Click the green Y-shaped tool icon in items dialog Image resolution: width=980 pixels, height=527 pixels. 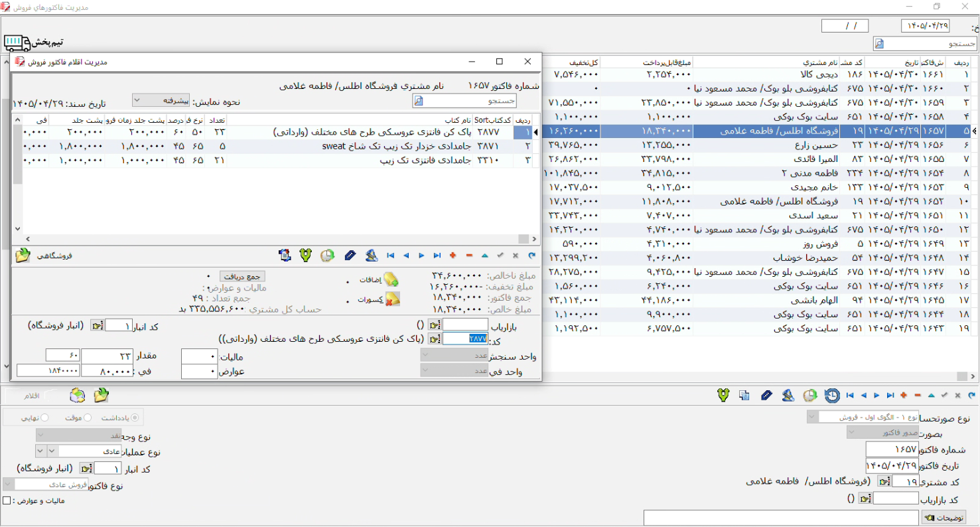pos(306,256)
